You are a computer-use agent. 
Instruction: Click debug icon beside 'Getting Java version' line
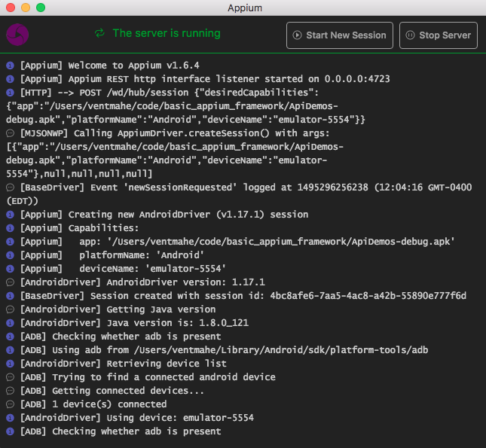pyautogui.click(x=10, y=309)
